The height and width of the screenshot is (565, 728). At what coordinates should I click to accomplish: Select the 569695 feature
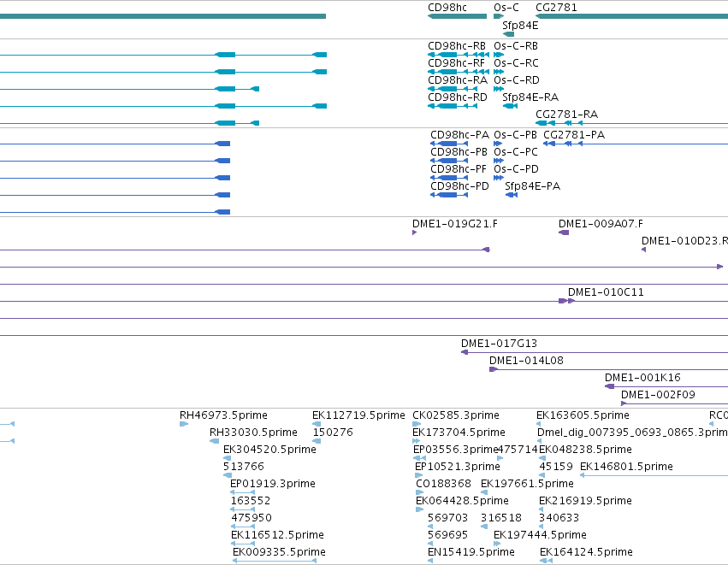(447, 536)
